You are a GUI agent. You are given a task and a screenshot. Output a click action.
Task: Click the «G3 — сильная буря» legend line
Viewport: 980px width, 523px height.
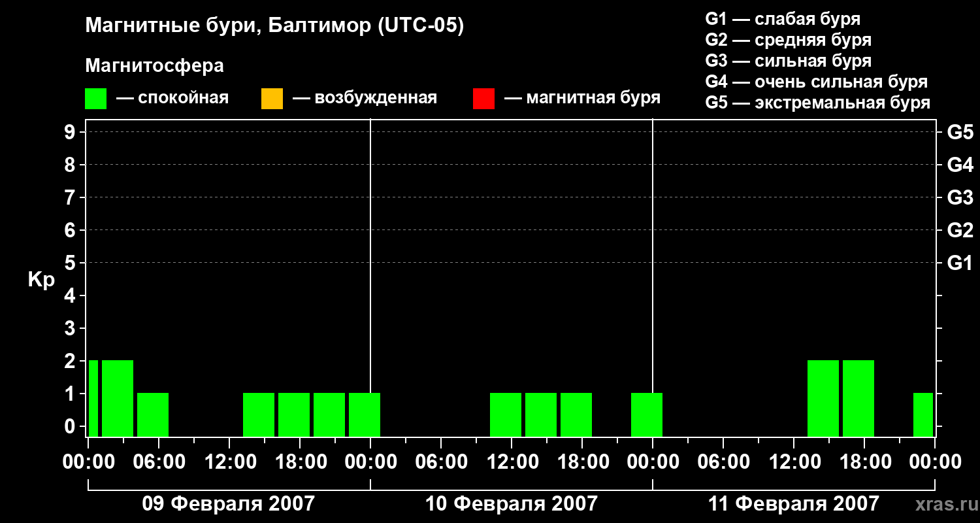789,61
